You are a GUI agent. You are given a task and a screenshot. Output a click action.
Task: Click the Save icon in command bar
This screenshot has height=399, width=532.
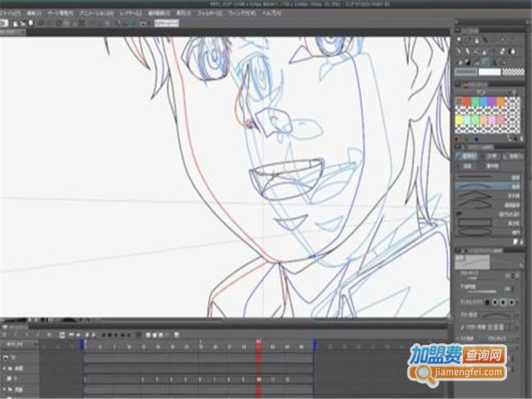[31, 23]
